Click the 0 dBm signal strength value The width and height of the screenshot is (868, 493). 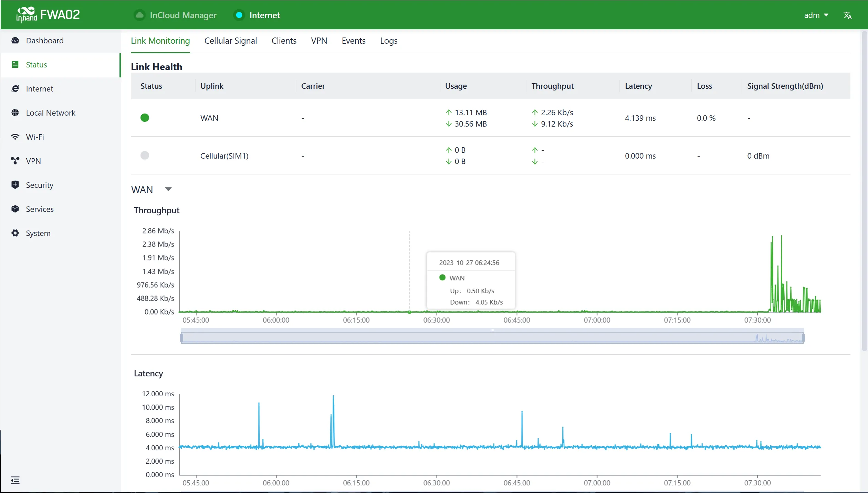coord(758,156)
